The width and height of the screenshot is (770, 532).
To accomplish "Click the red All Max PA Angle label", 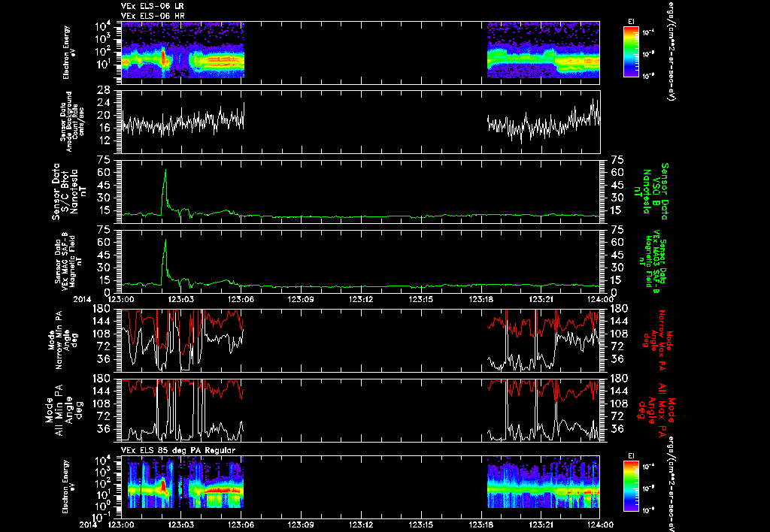I will [x=656, y=410].
